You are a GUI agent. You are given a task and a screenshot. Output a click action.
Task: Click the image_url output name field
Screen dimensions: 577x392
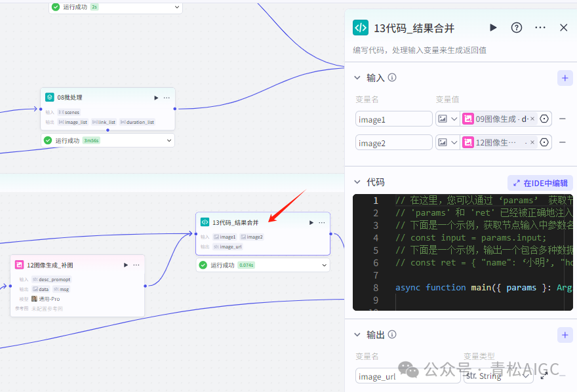[x=390, y=376]
